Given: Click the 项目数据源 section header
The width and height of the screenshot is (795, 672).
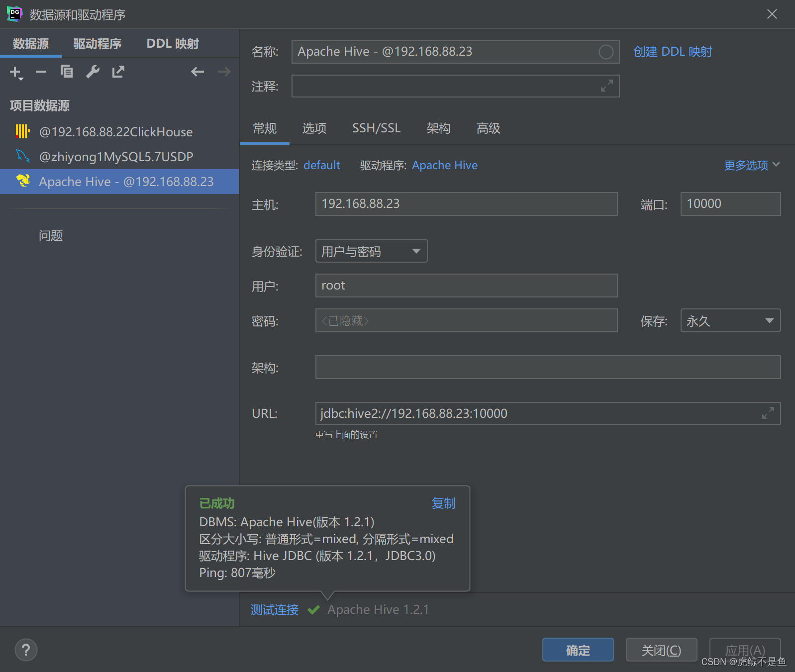Looking at the screenshot, I should click(40, 105).
